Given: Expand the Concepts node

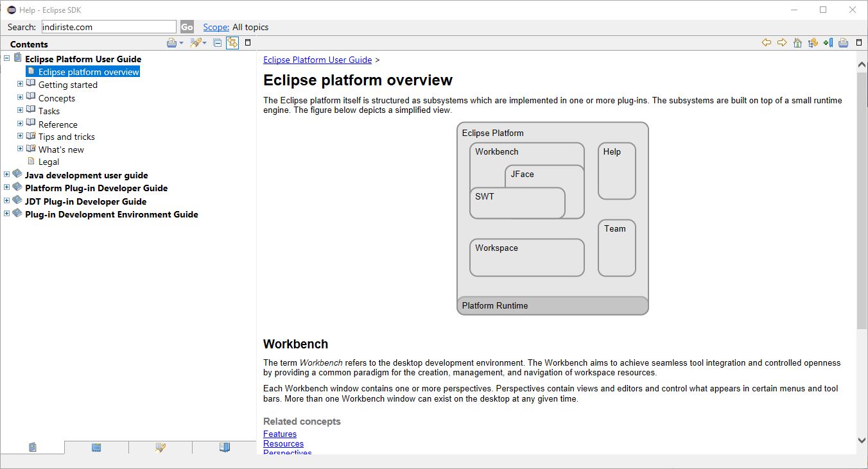Looking at the screenshot, I should click(20, 97).
